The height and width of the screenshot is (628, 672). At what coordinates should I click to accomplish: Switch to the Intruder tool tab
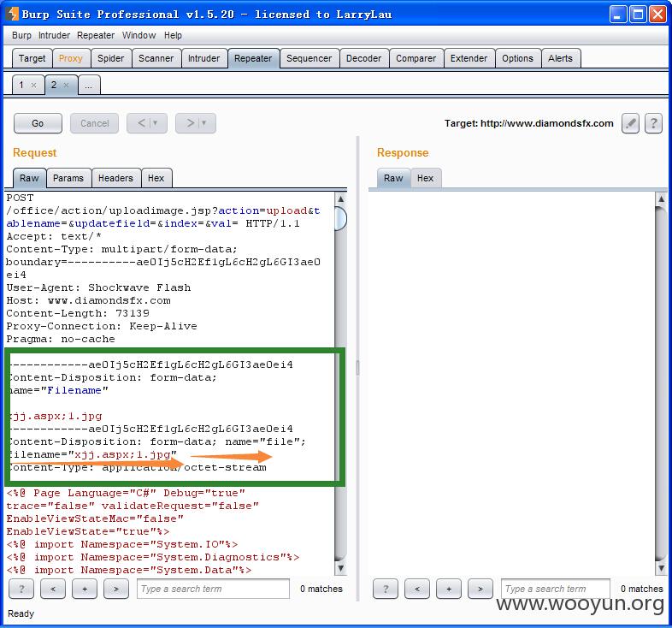[x=203, y=58]
